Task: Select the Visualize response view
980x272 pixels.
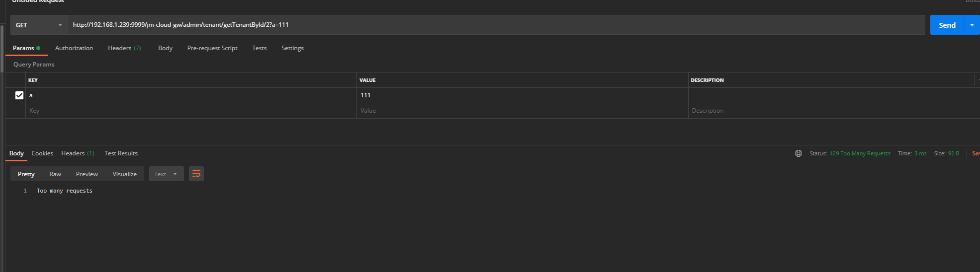Action: tap(124, 174)
